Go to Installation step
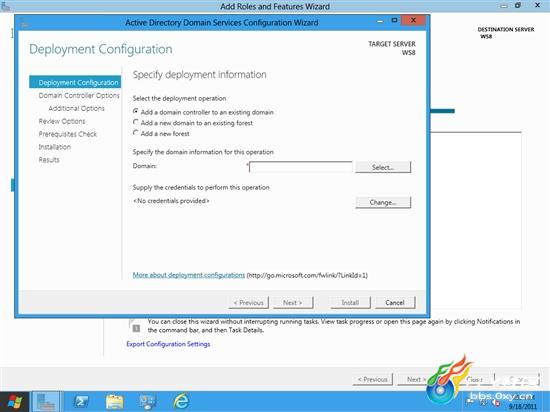Viewport: 550px width, 412px height. click(54, 147)
